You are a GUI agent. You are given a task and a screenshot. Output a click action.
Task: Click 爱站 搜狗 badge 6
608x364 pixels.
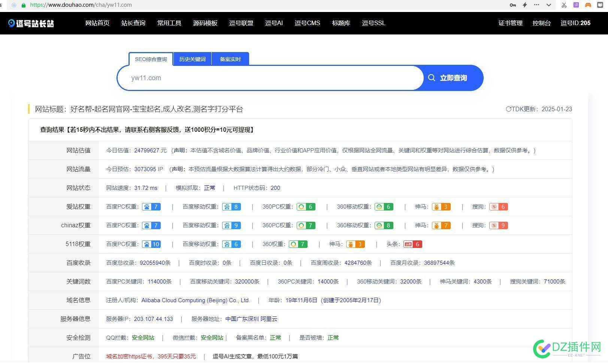click(498, 207)
